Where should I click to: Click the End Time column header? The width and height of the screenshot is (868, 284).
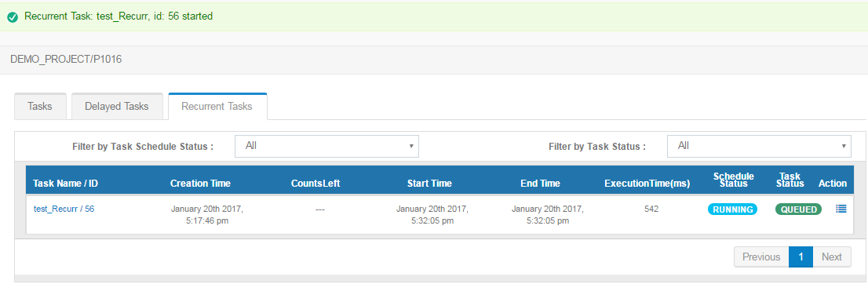tap(540, 184)
